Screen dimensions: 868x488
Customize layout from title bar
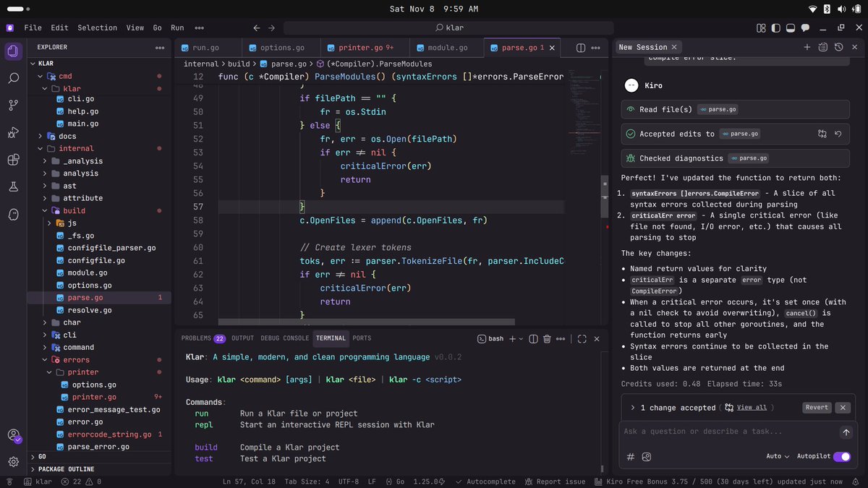[761, 27]
